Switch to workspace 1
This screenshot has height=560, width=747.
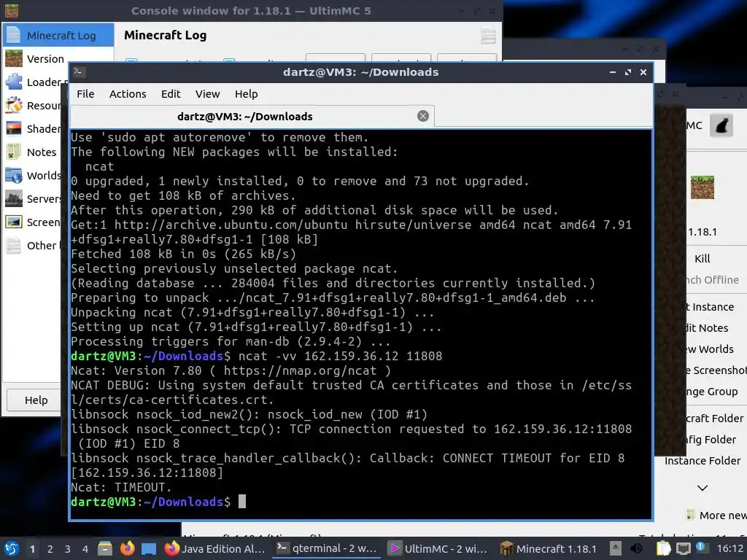pos(32,549)
